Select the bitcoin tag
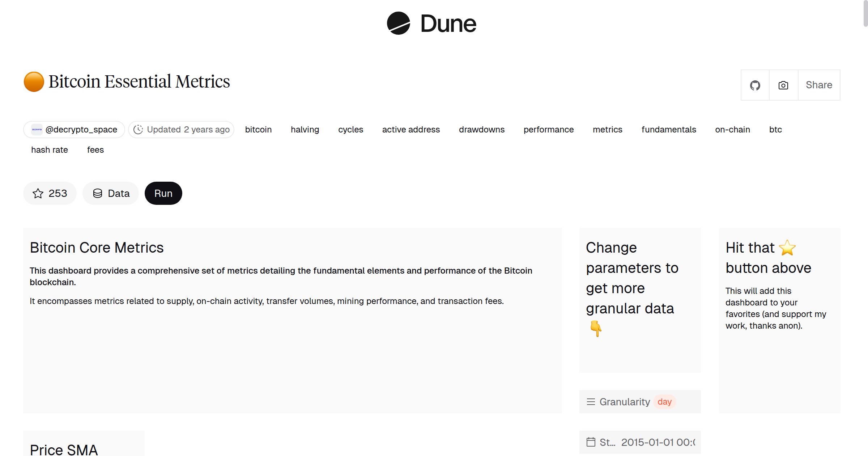Image resolution: width=868 pixels, height=456 pixels. pos(258,129)
